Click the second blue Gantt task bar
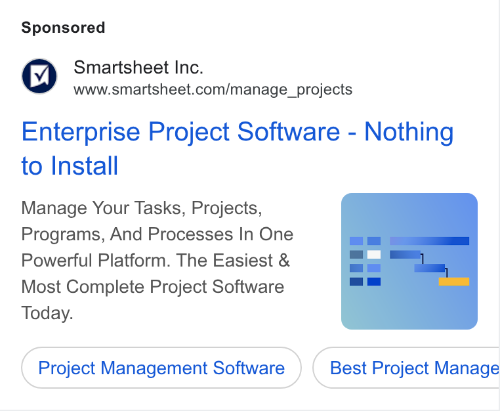 pos(405,255)
